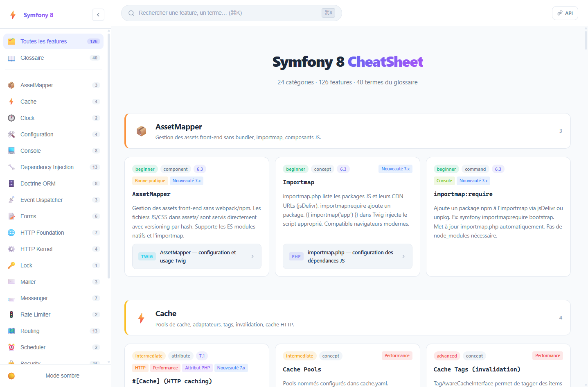The image size is (588, 387).
Task: Click Bonne pratique tag on AssetMapper card
Action: pos(150,181)
